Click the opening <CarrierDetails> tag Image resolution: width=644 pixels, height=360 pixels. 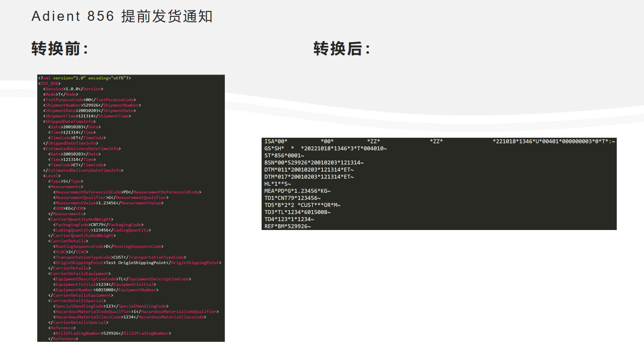[x=68, y=241]
